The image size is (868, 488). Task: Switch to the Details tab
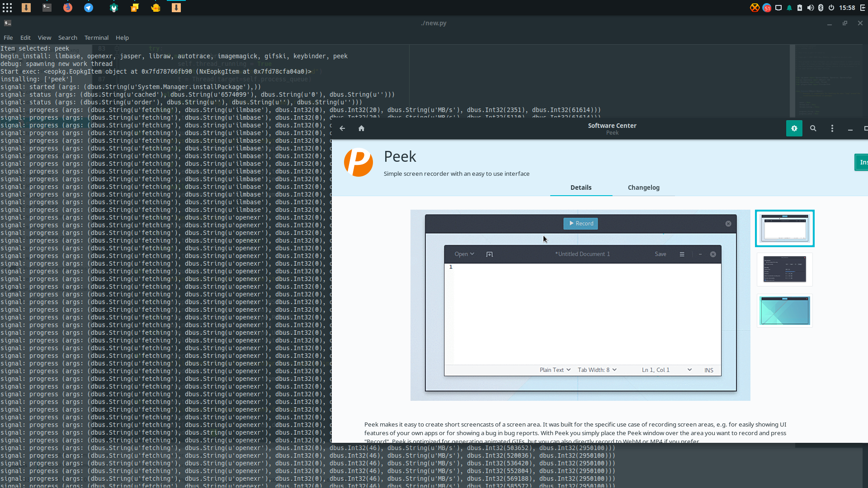tap(581, 188)
